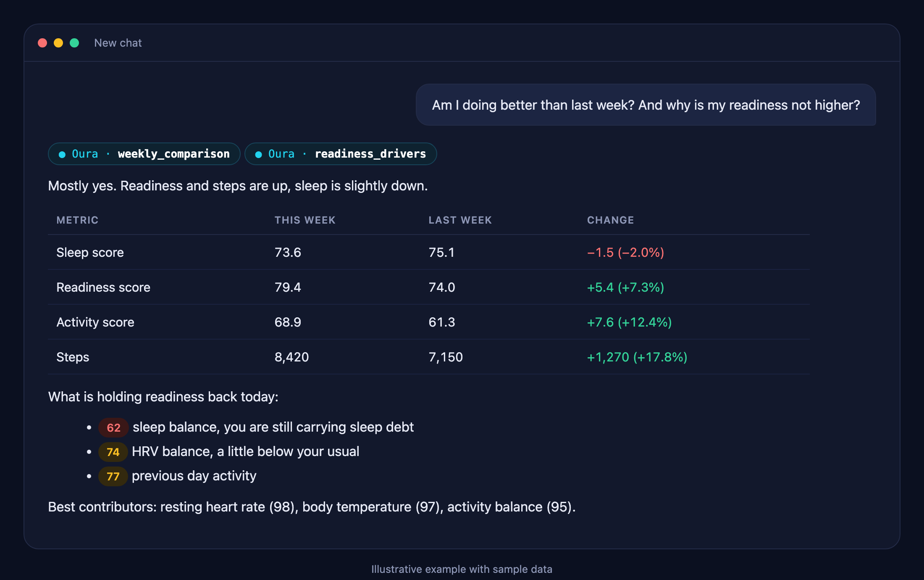Click the user question message bubble
The height and width of the screenshot is (580, 924).
tap(646, 105)
